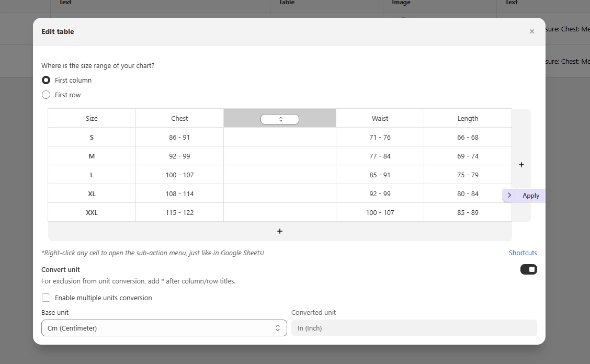Image resolution: width=590 pixels, height=364 pixels.
Task: Click the Converted unit field
Action: [414, 328]
